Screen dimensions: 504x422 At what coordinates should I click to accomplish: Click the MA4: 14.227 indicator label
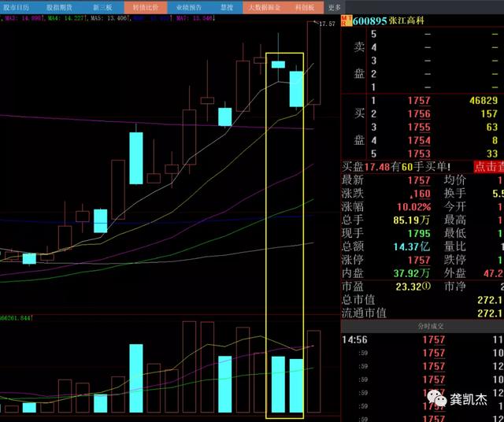(x=67, y=18)
